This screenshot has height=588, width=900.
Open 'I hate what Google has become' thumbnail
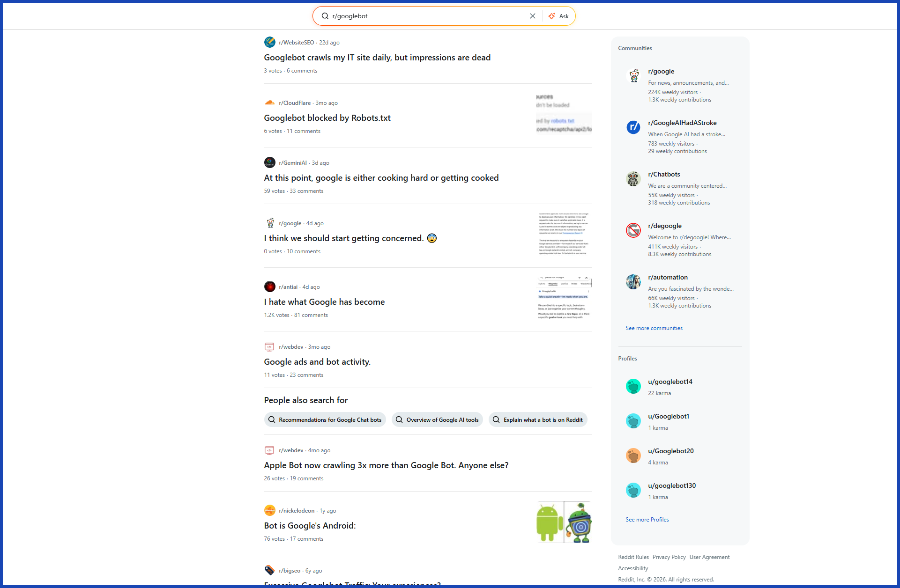(x=564, y=298)
